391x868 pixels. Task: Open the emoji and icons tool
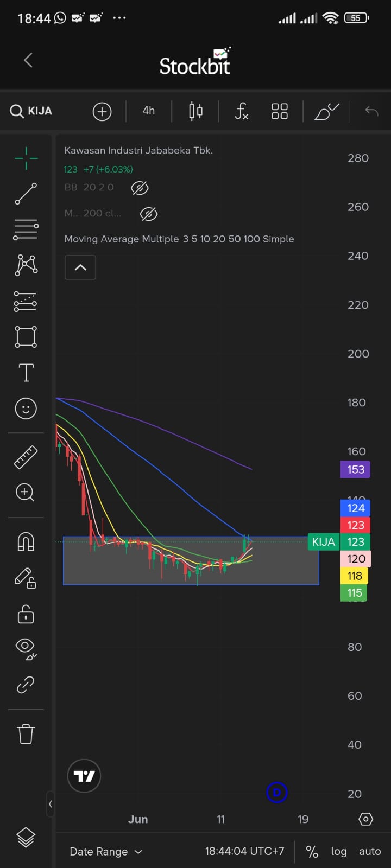tap(26, 409)
